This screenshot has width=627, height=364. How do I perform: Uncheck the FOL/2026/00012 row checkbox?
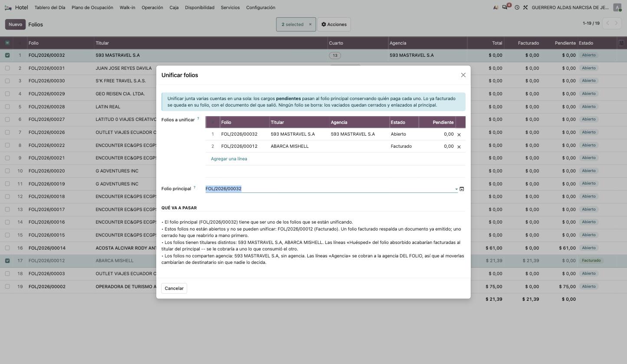7,261
